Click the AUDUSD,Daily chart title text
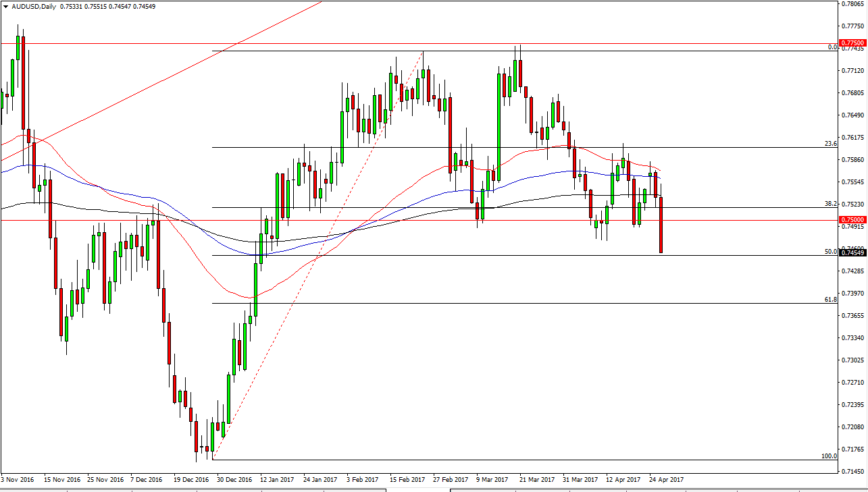This screenshot has width=868, height=492. tap(31, 7)
